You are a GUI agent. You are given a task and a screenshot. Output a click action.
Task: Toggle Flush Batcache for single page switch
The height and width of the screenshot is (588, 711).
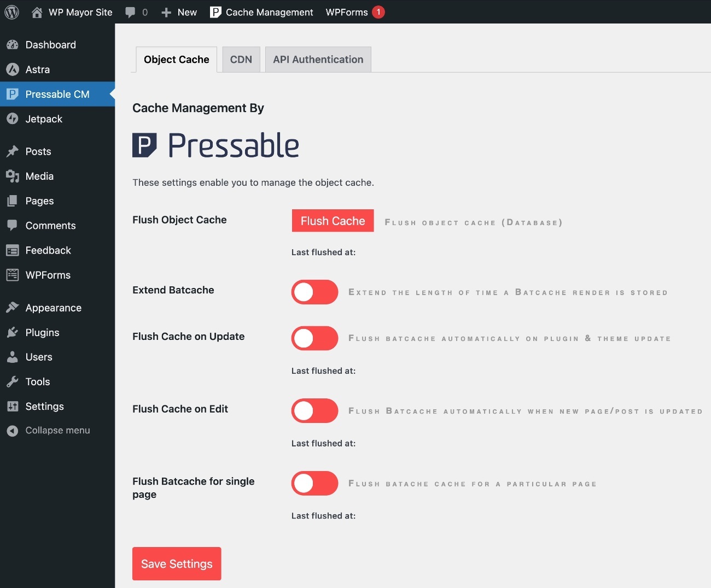click(314, 483)
